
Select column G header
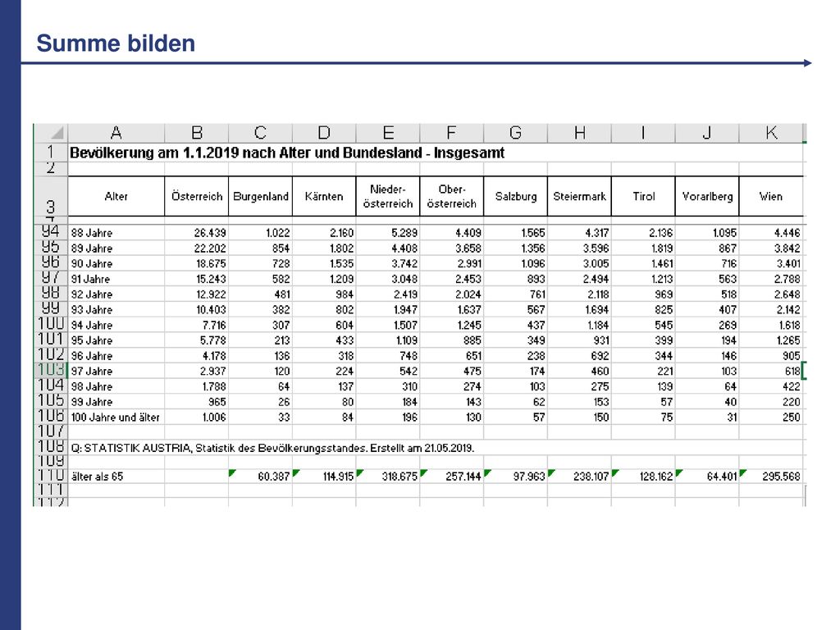515,133
